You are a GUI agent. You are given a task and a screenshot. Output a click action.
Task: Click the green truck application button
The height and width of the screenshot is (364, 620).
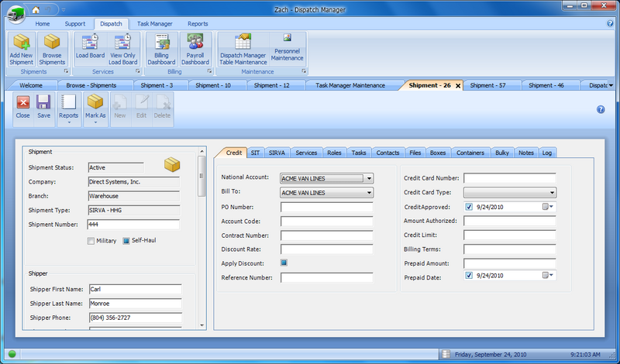click(x=15, y=14)
